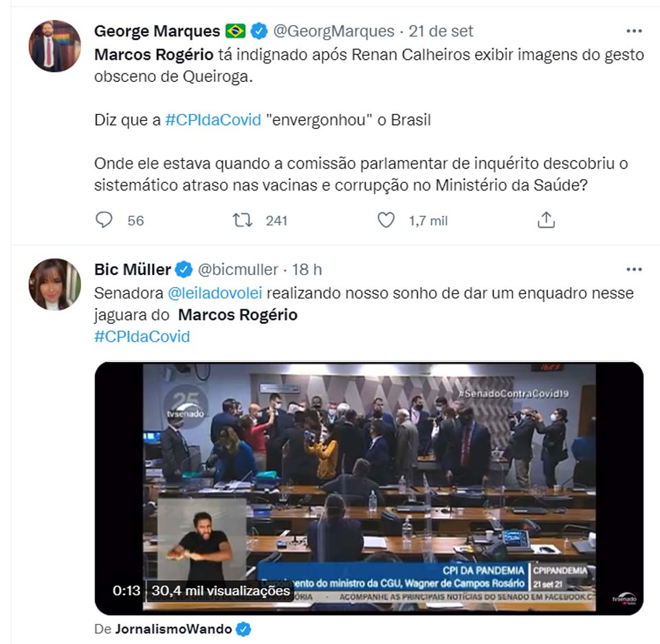Open more options on George Marques' tweet
This screenshot has width=660, height=644.
pos(634,32)
